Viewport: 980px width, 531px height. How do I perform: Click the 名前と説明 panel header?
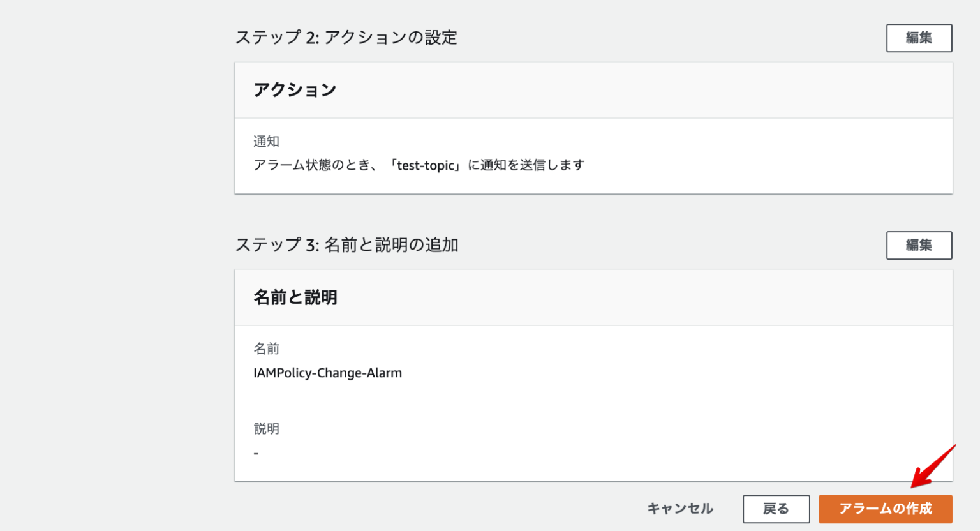point(295,297)
